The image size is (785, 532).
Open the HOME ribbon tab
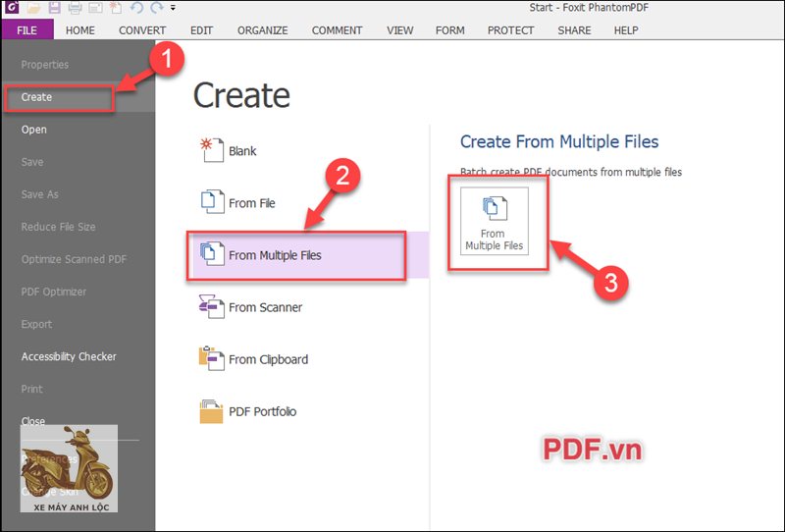80,30
